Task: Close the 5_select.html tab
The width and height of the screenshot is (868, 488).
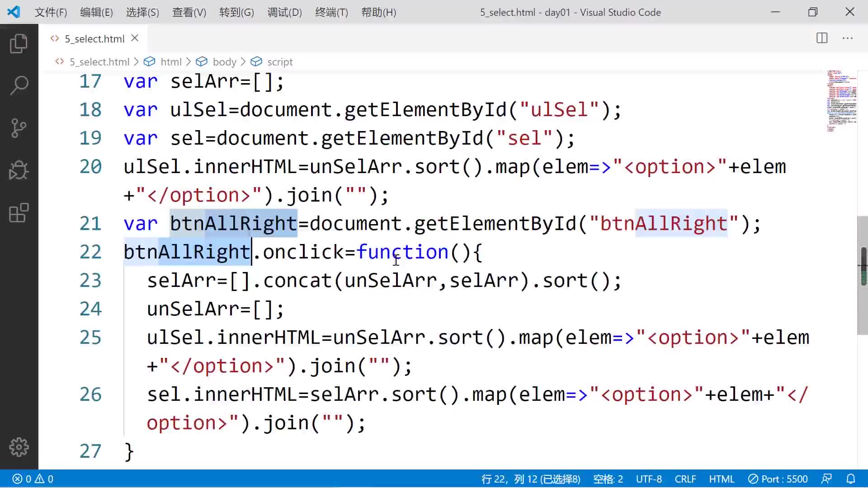Action: click(135, 38)
